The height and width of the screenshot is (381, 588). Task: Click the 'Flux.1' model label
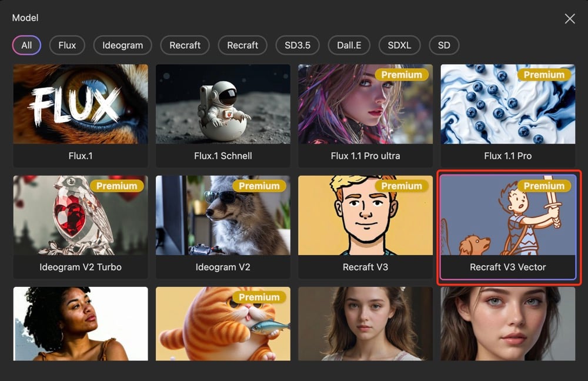pos(81,156)
